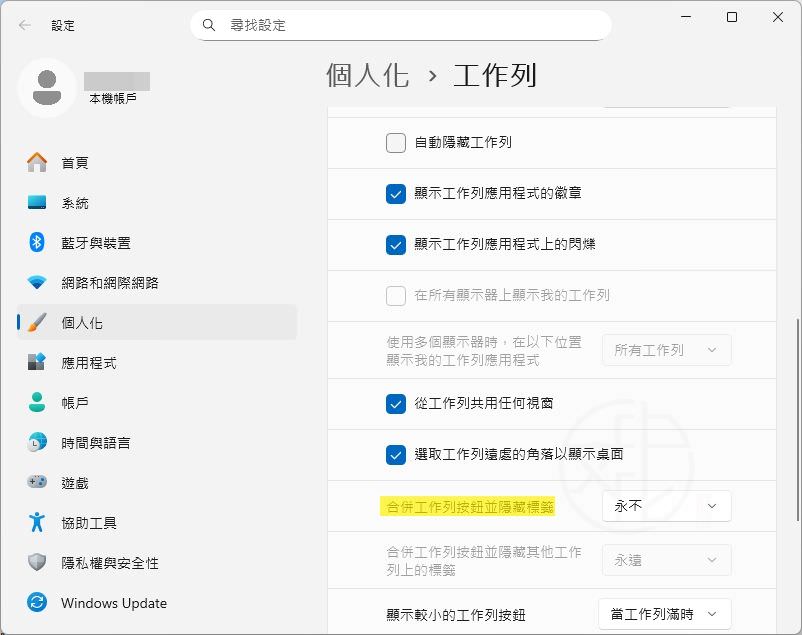Open 遊戲 settings
Image resolution: width=802 pixels, height=635 pixels.
[157, 483]
